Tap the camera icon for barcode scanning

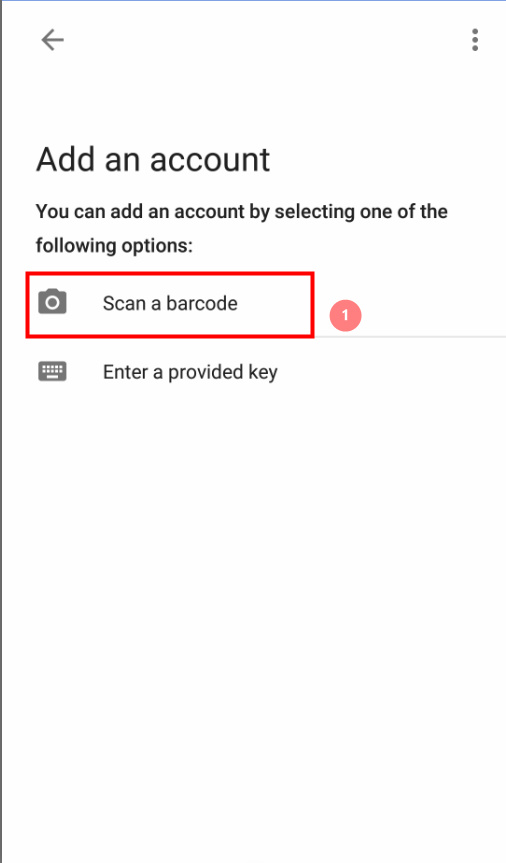click(52, 302)
